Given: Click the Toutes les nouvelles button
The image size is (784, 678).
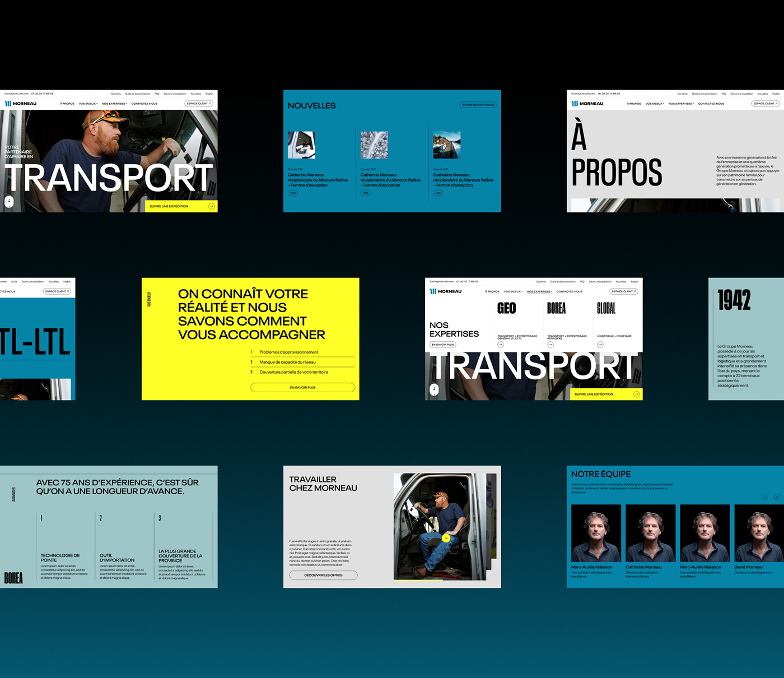Looking at the screenshot, I should 478,105.
